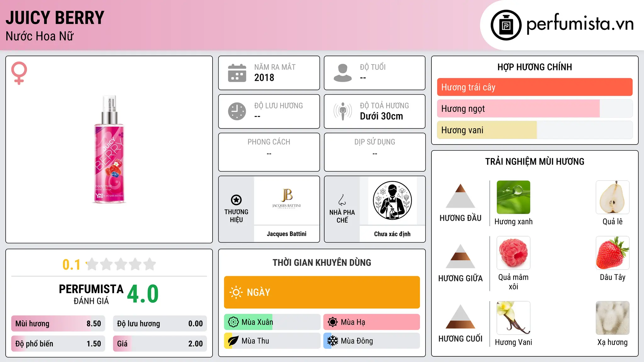
Task: Click the Dưới 30cm sillage value
Action: click(x=381, y=116)
